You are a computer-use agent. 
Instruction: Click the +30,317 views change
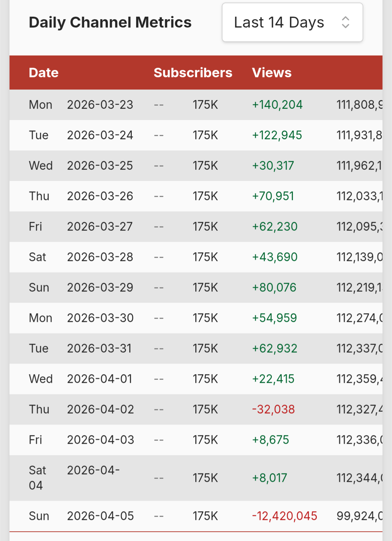(273, 166)
